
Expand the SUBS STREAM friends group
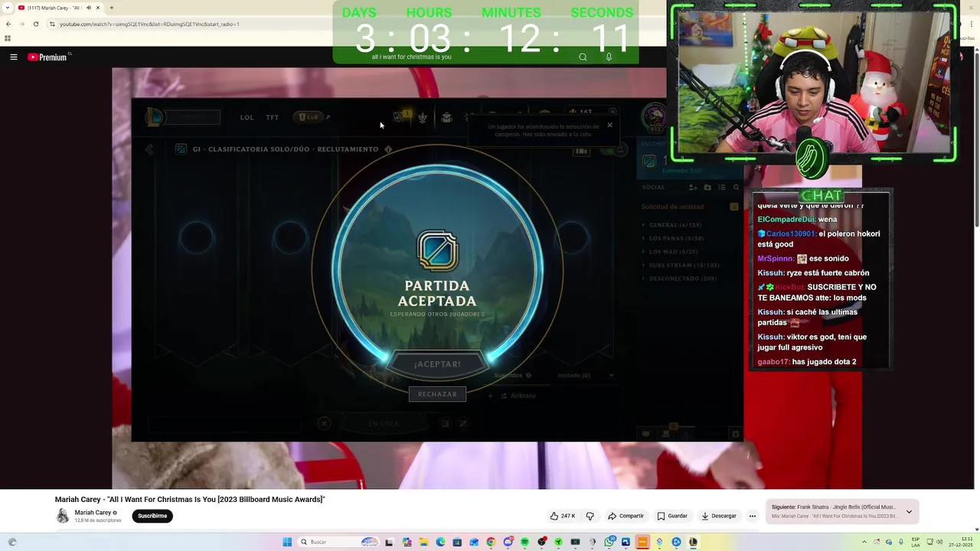pos(681,265)
